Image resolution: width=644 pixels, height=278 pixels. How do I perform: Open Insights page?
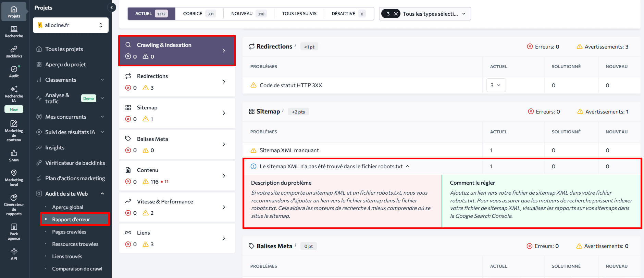pos(55,147)
